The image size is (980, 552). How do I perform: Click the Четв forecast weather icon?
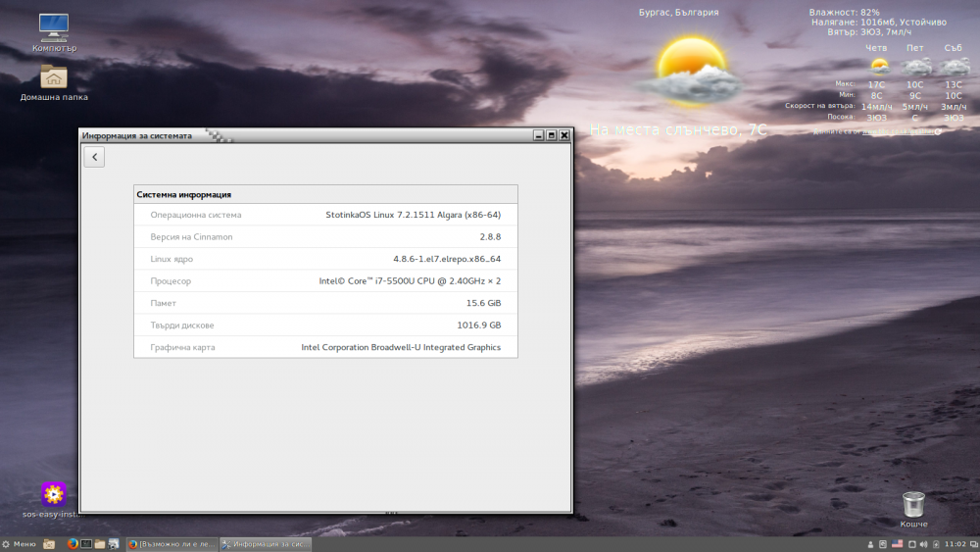(x=880, y=67)
